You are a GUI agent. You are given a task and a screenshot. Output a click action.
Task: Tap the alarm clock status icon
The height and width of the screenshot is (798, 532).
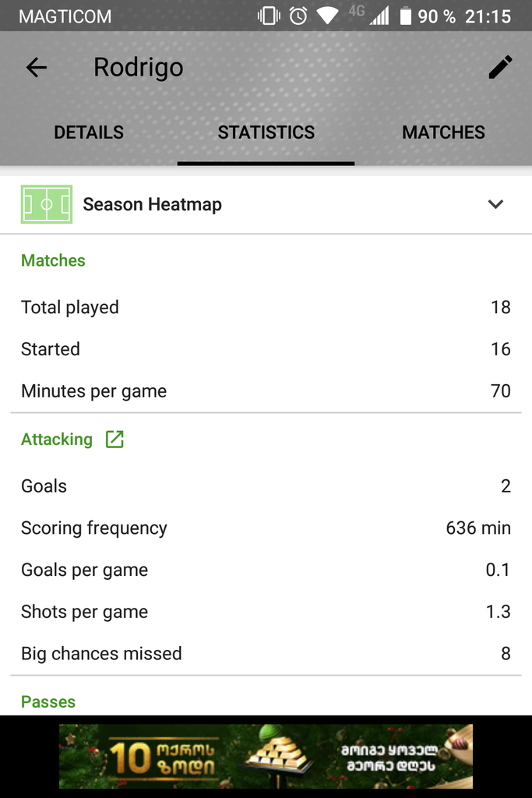coord(298,16)
